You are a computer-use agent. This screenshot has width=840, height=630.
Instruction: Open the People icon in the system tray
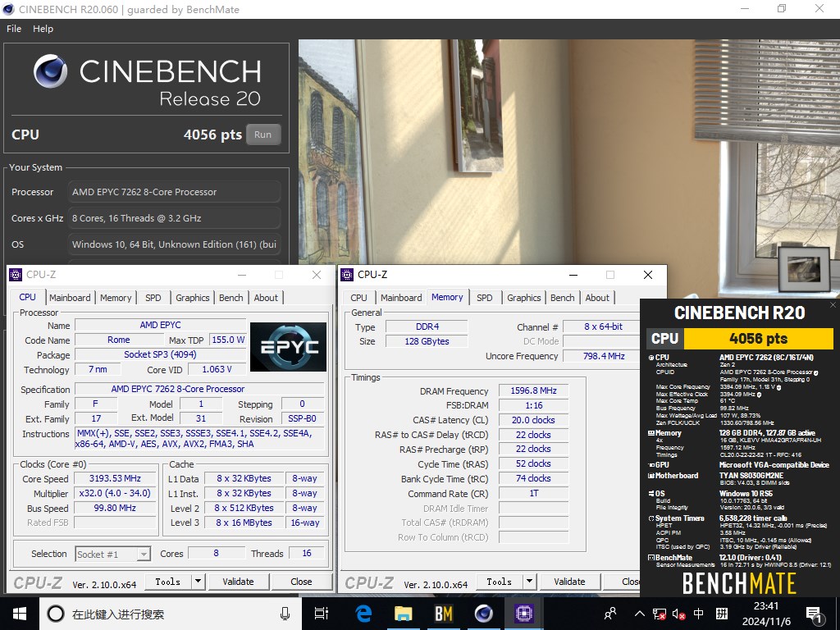pos(610,614)
